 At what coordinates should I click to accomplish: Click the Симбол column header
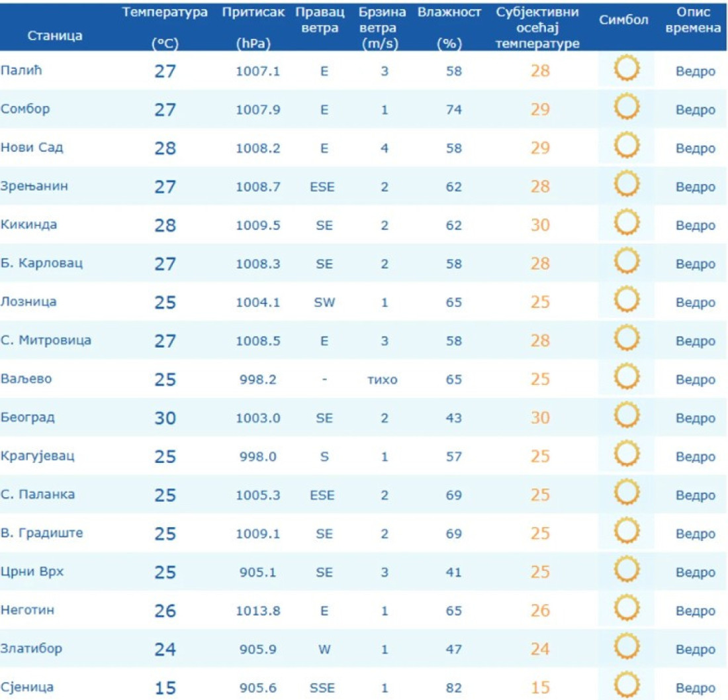point(623,20)
